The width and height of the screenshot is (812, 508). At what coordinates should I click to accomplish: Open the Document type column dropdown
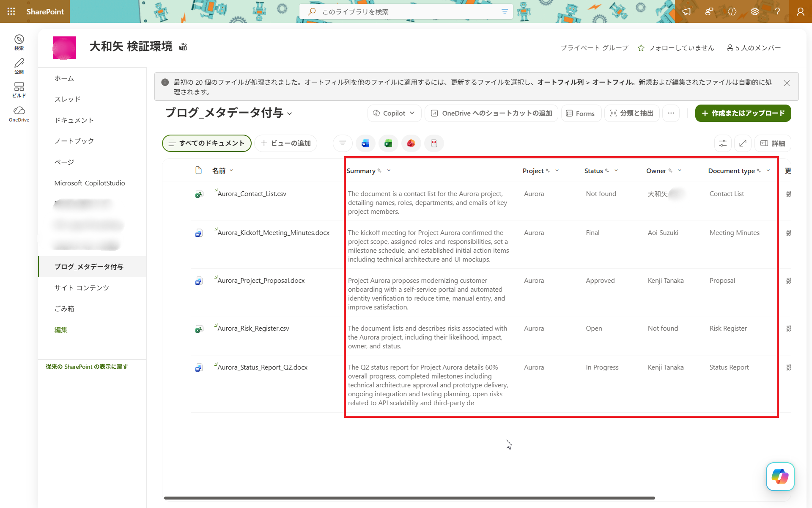pyautogui.click(x=768, y=171)
